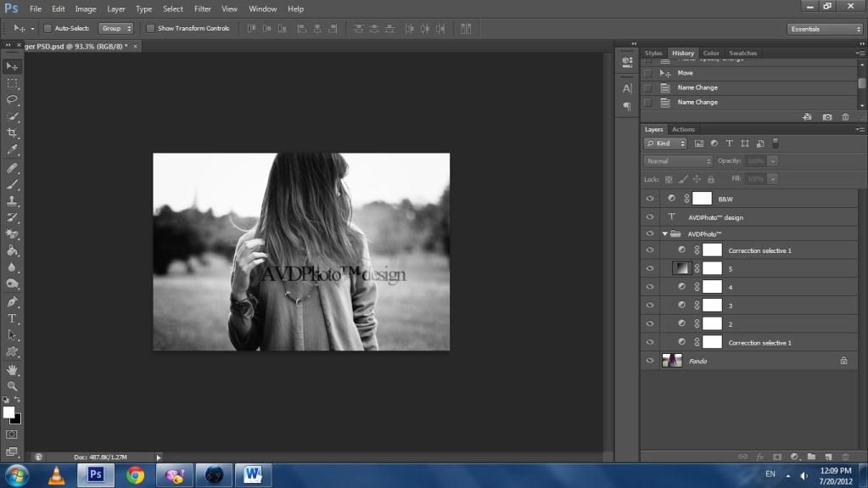Enable Show Transform Controls checkbox
Image resolution: width=868 pixels, height=488 pixels.
(150, 28)
